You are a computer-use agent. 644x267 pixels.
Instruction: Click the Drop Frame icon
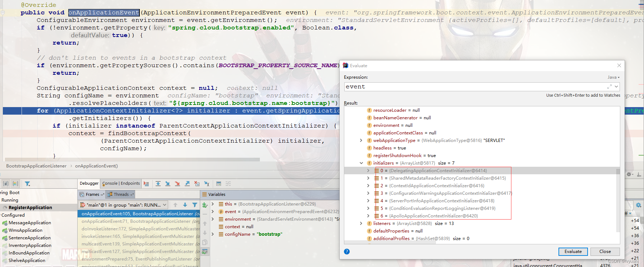(x=197, y=184)
